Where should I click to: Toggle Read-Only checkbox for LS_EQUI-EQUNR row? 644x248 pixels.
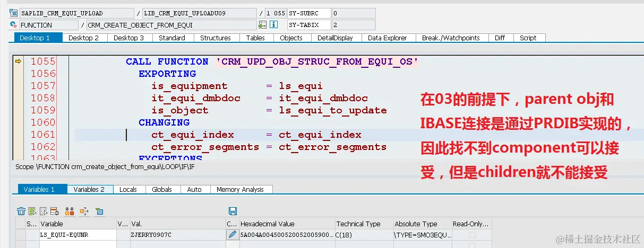point(473,234)
